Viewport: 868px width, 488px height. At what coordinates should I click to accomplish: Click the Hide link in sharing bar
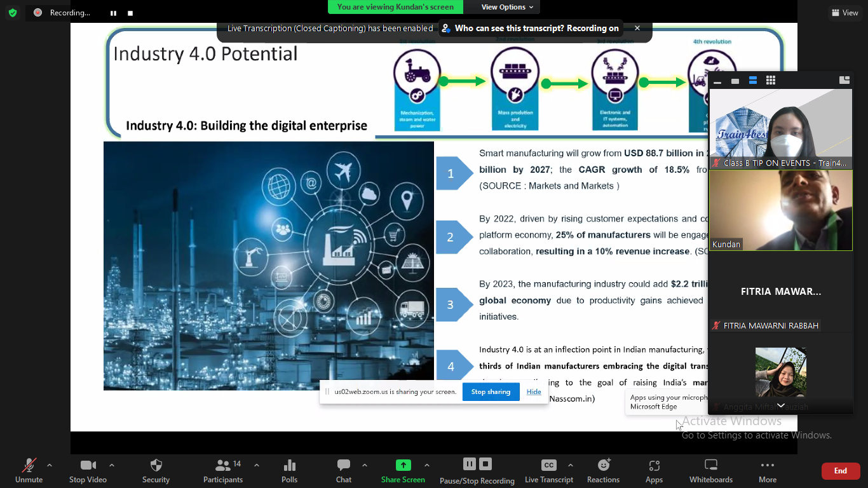pos(534,392)
